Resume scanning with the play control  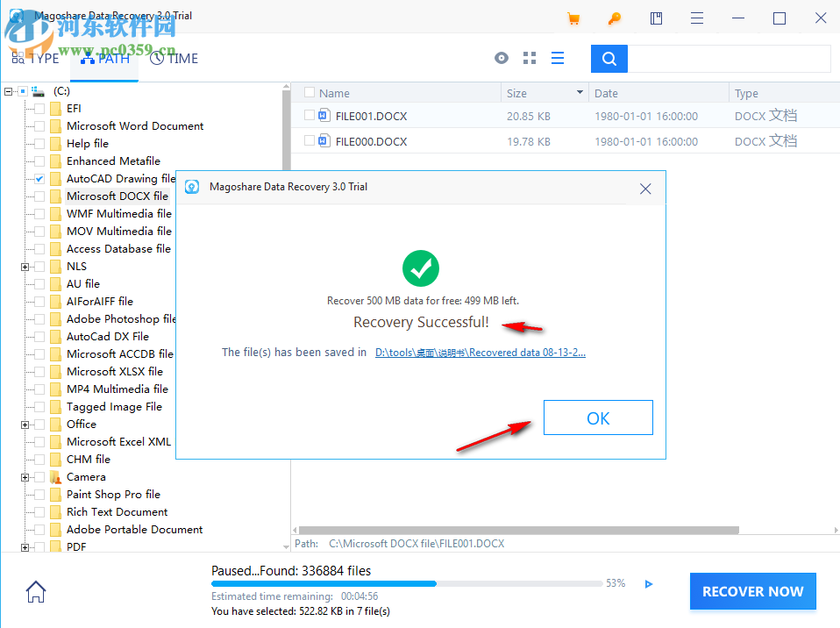click(648, 583)
